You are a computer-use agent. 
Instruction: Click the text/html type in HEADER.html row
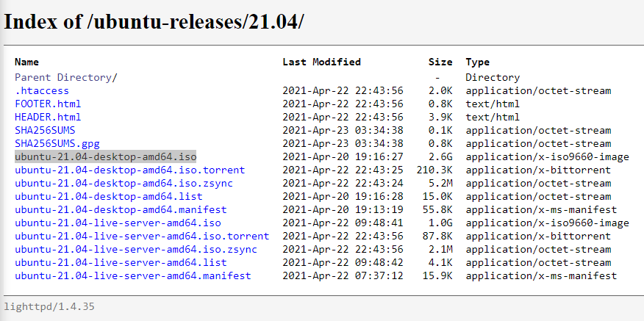pos(493,117)
